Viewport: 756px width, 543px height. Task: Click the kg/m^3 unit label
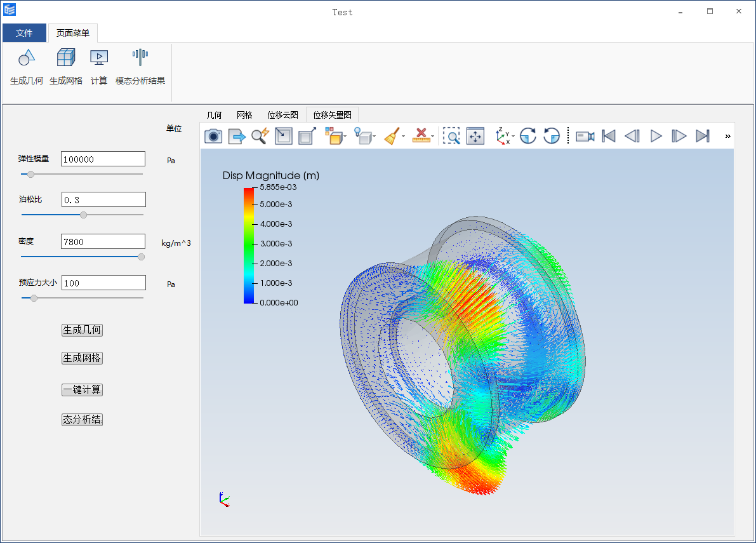[x=176, y=243]
